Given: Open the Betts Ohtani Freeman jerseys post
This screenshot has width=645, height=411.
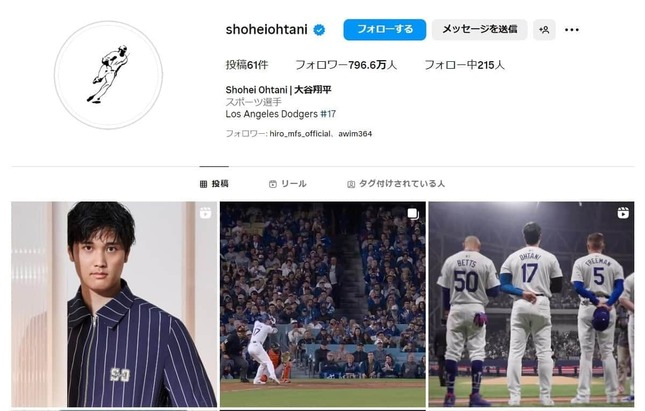Looking at the screenshot, I should click(531, 304).
